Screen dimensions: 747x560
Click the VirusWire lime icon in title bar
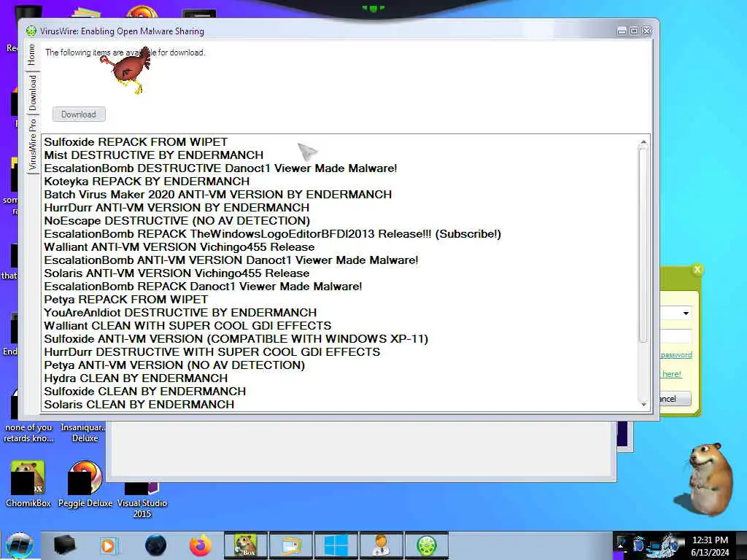pyautogui.click(x=31, y=31)
